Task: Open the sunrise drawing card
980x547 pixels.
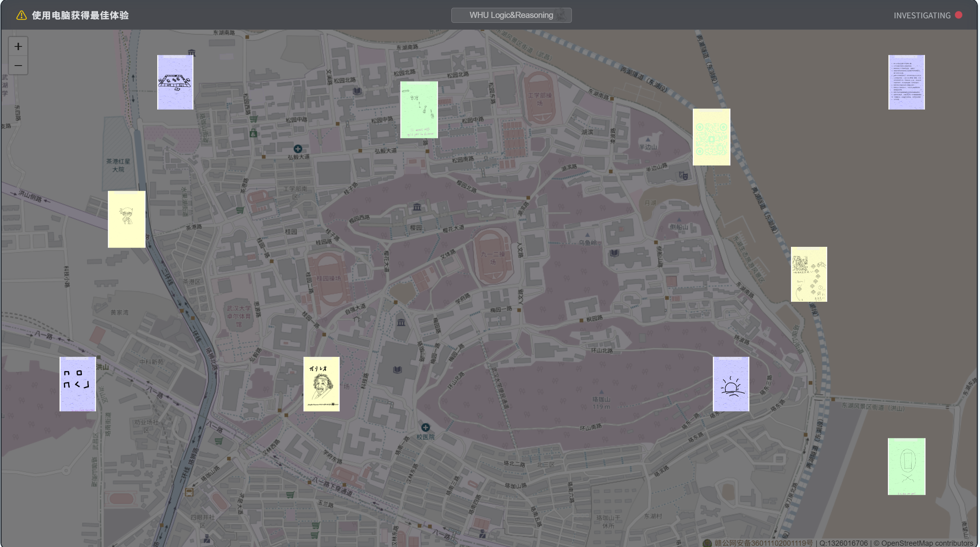Action: [x=731, y=384]
